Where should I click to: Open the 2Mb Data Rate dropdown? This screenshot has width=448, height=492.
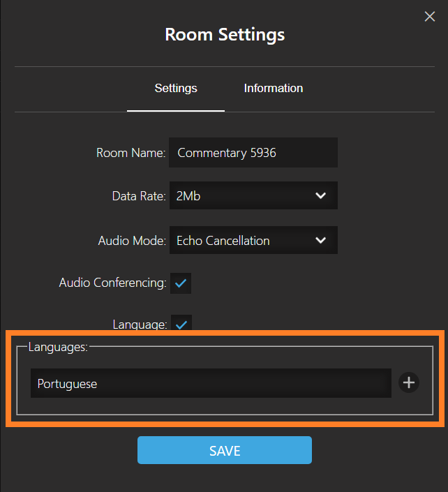(x=253, y=195)
